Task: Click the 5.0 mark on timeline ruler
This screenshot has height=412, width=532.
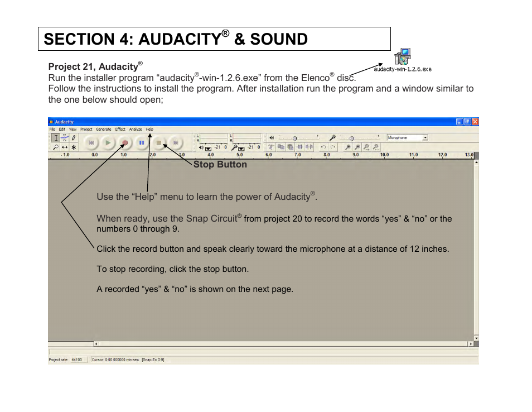Action: click(240, 155)
